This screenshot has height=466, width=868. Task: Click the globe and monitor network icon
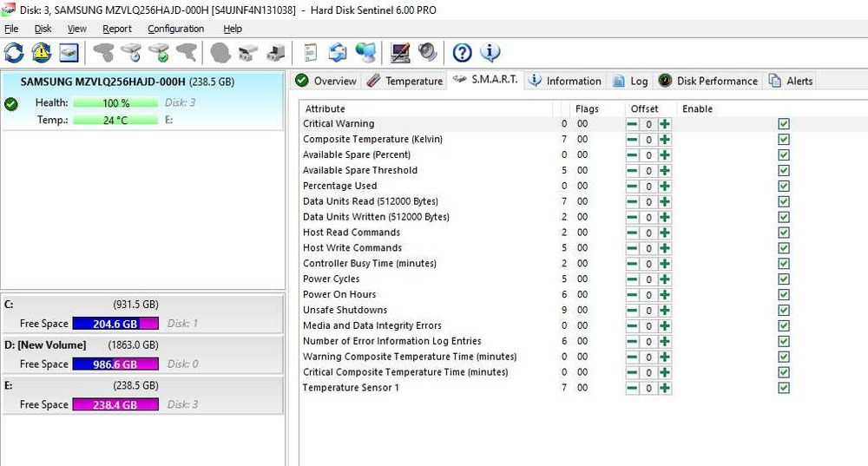point(365,53)
